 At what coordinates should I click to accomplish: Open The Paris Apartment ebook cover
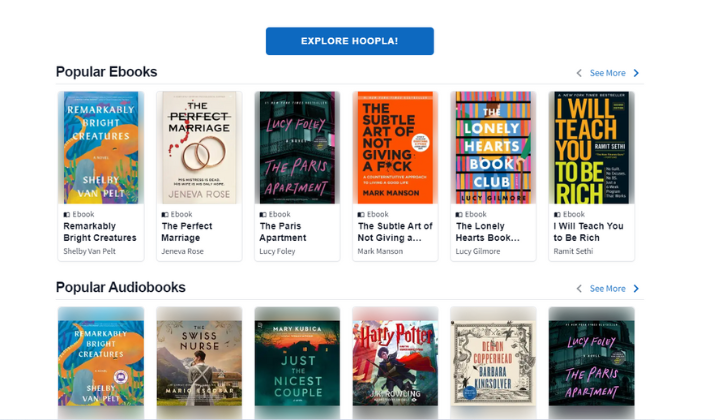[x=297, y=148]
